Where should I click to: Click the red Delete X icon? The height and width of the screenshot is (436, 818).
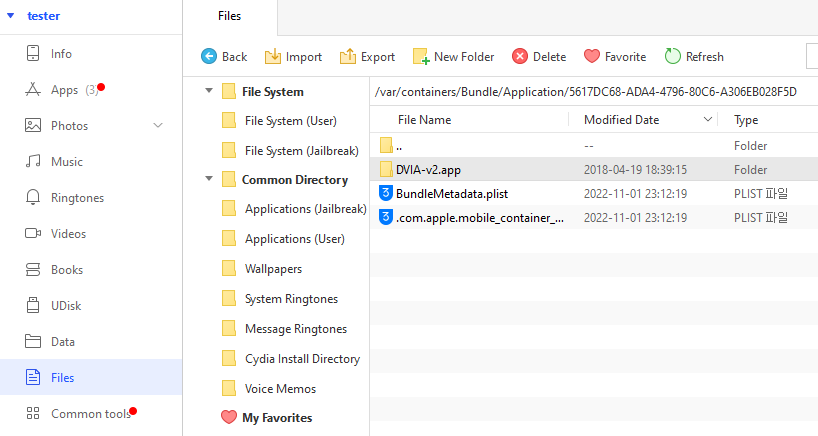(x=520, y=56)
